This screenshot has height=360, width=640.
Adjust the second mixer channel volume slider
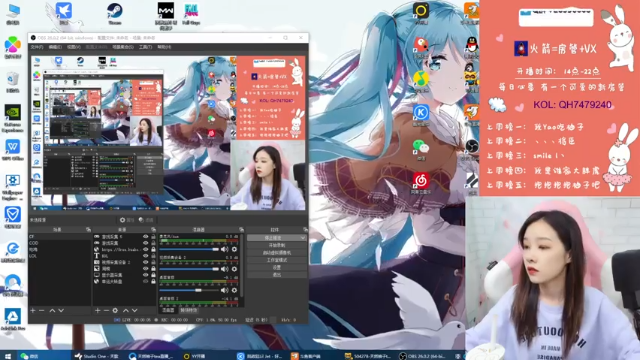(x=189, y=269)
